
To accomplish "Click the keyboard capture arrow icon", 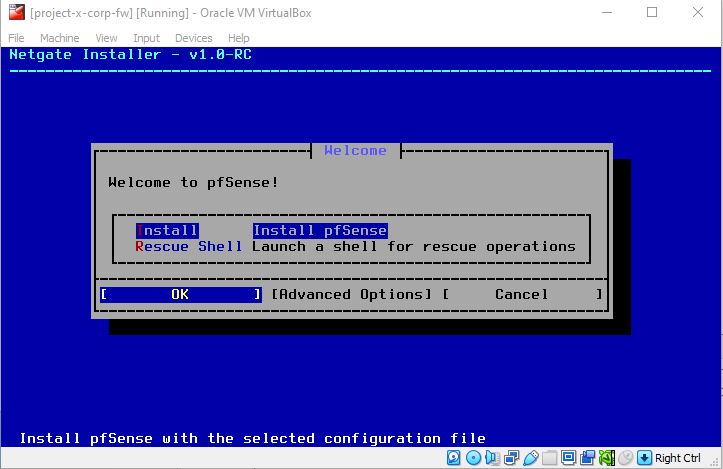I will 645,458.
